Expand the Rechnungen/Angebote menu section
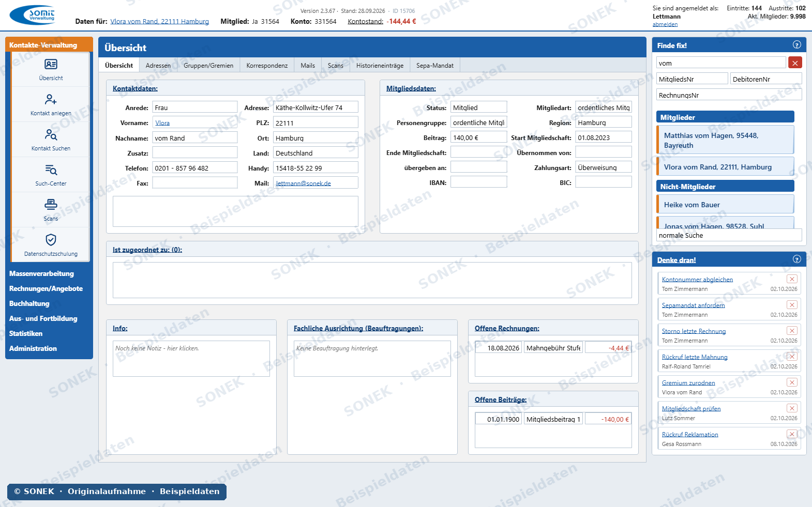This screenshot has height=507, width=812. (x=46, y=288)
